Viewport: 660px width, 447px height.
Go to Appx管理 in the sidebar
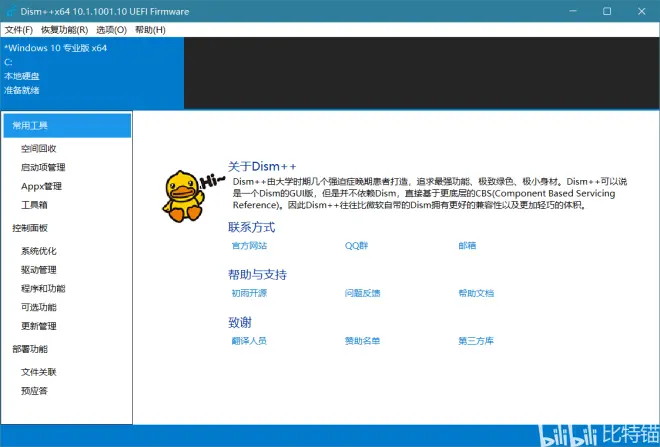click(41, 186)
